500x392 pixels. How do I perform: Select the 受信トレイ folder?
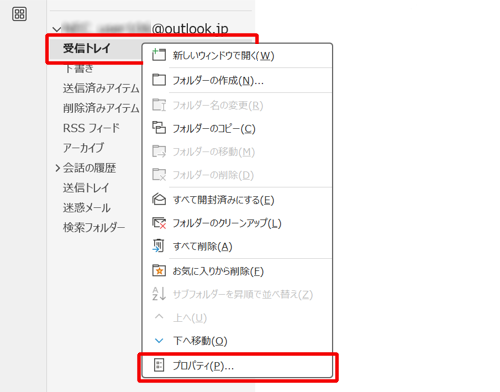87,48
